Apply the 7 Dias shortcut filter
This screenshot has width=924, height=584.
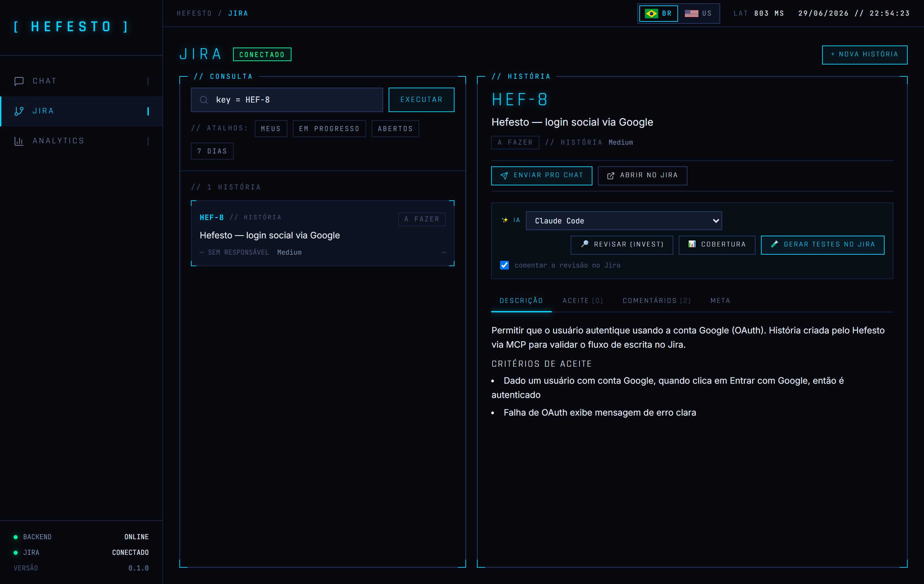(x=212, y=151)
